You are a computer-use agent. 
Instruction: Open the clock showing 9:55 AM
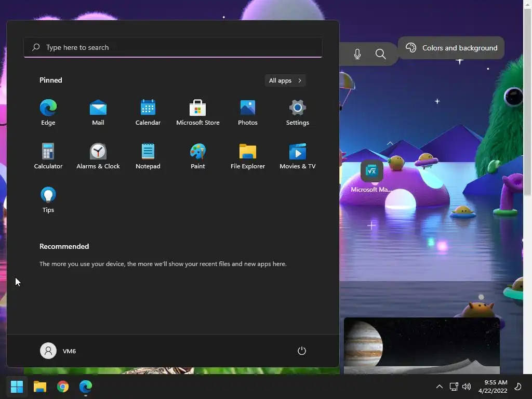[x=493, y=387]
